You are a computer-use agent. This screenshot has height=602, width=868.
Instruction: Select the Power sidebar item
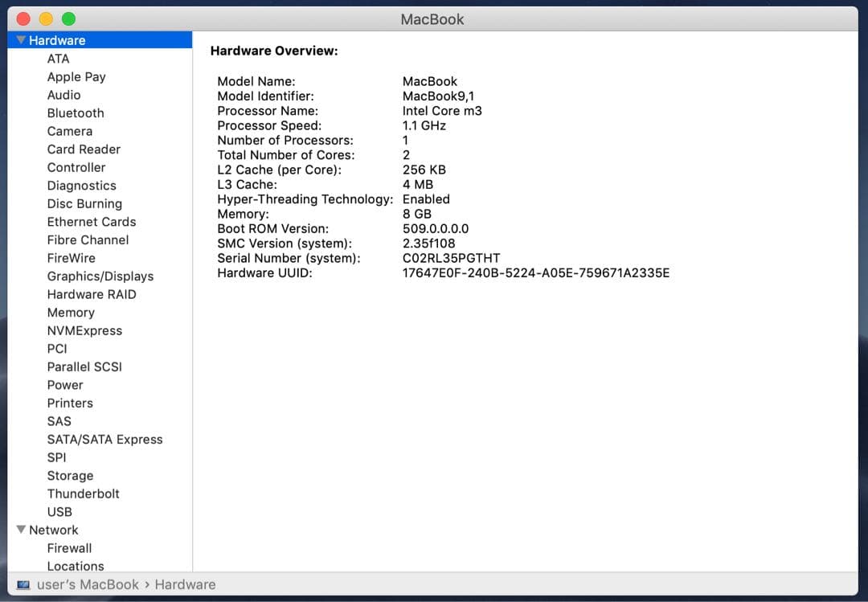coord(65,385)
